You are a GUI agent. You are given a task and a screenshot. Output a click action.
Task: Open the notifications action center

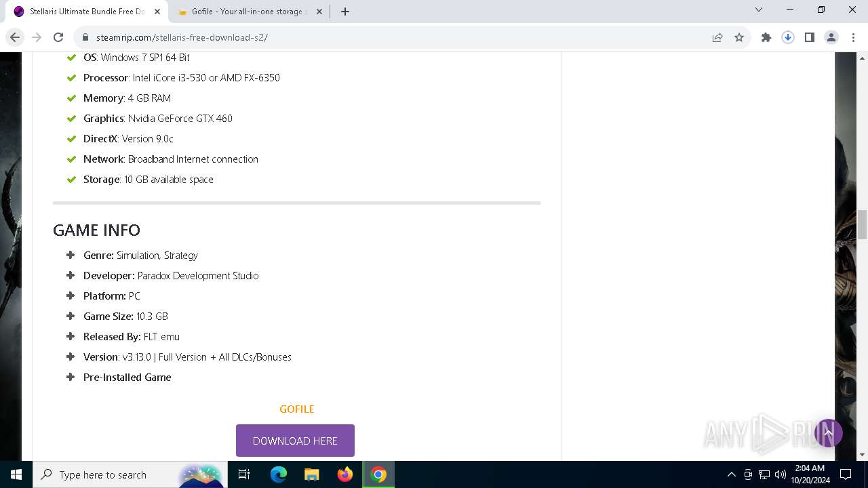click(x=846, y=474)
